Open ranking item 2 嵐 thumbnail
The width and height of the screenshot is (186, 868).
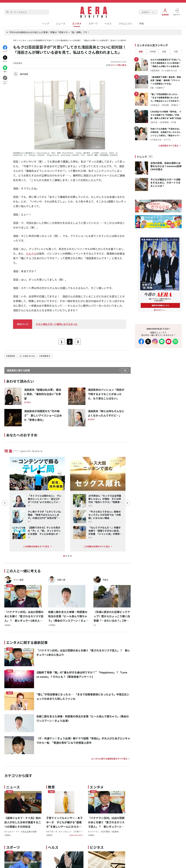point(141,82)
